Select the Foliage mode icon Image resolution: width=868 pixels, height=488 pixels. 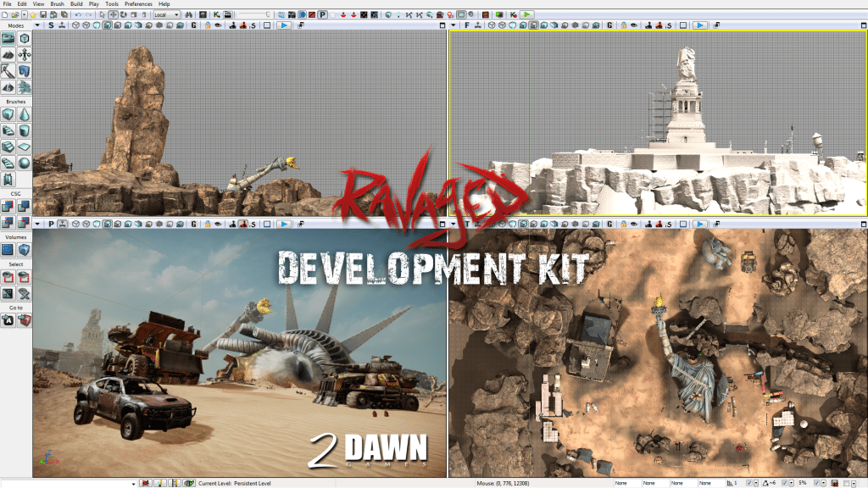click(x=25, y=87)
